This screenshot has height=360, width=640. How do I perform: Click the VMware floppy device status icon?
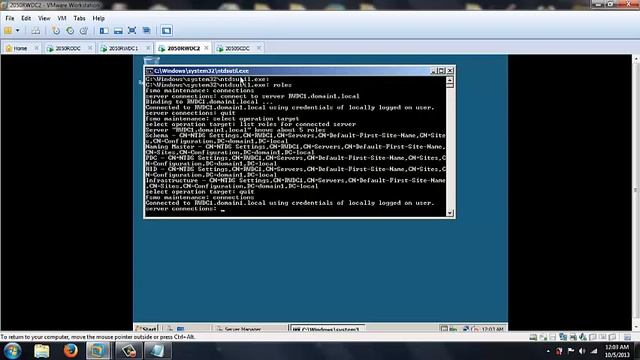click(x=553, y=337)
